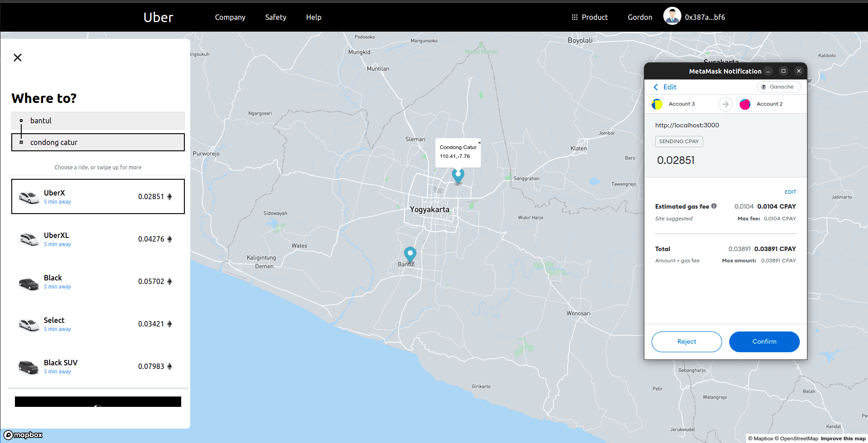This screenshot has width=868, height=443.
Task: Click the Improve this map link
Action: [x=843, y=438]
